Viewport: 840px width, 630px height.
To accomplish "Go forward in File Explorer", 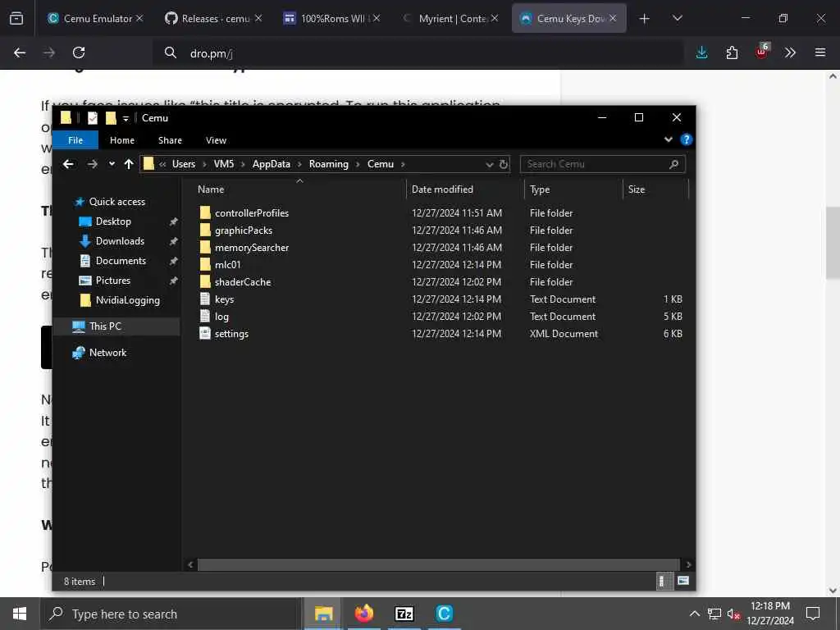I will 92,164.
